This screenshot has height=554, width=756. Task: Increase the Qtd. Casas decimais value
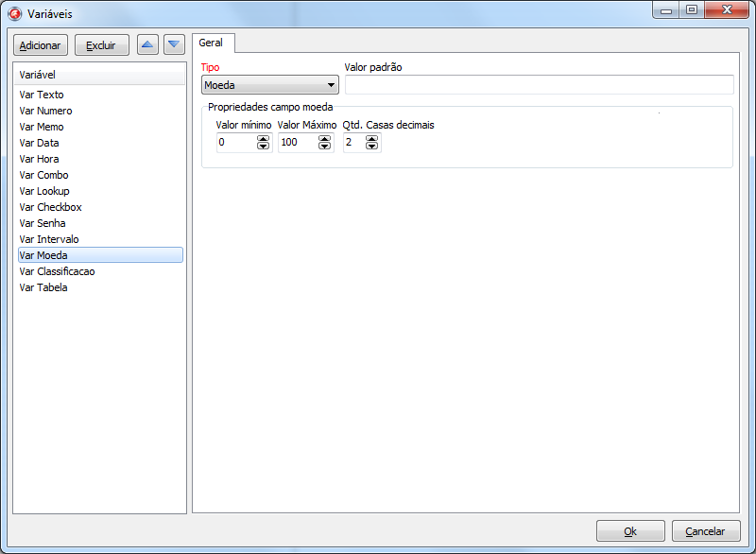click(x=371, y=138)
